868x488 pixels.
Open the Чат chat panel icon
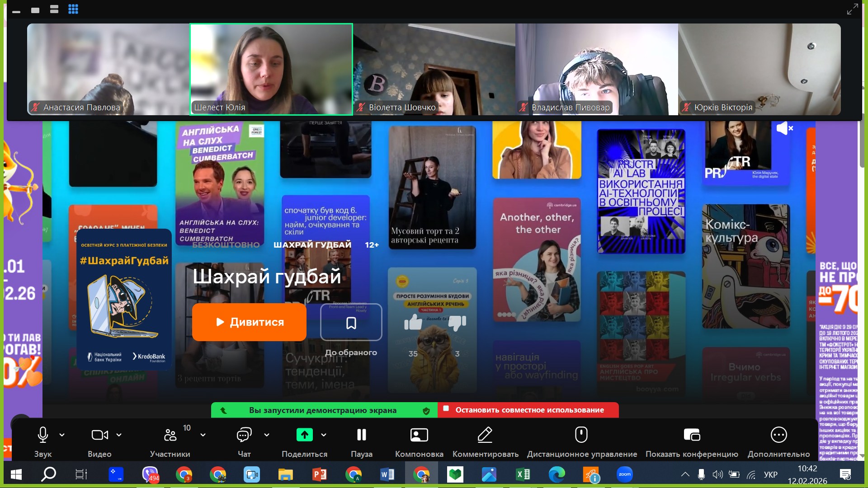[x=244, y=435]
